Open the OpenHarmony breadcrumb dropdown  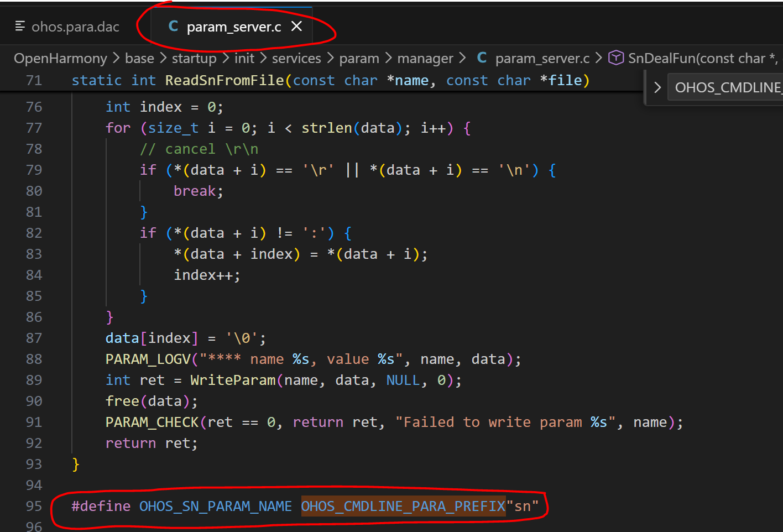click(60, 58)
